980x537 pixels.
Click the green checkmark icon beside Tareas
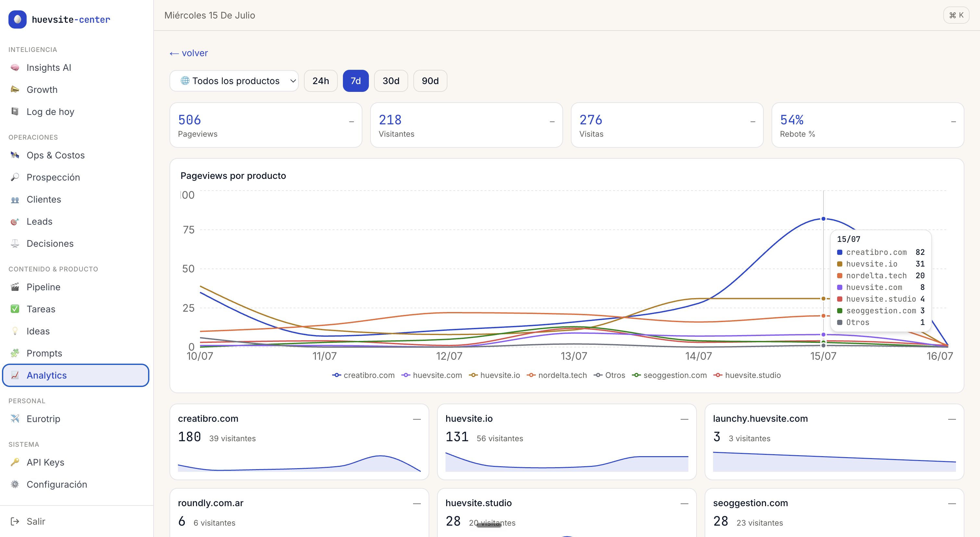pos(15,309)
